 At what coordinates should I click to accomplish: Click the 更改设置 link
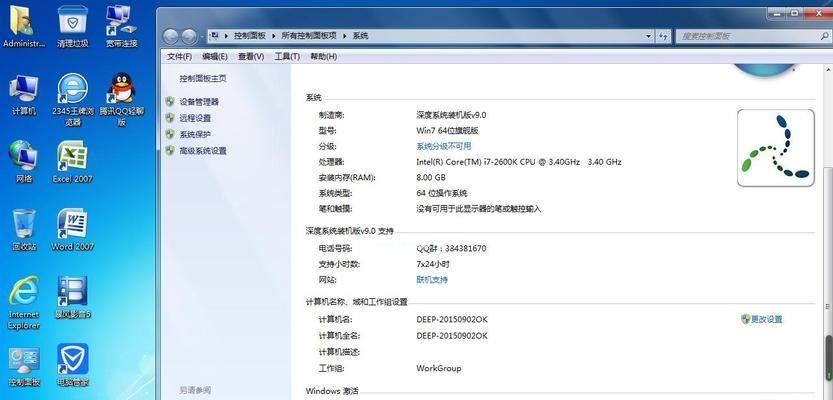[x=762, y=319]
